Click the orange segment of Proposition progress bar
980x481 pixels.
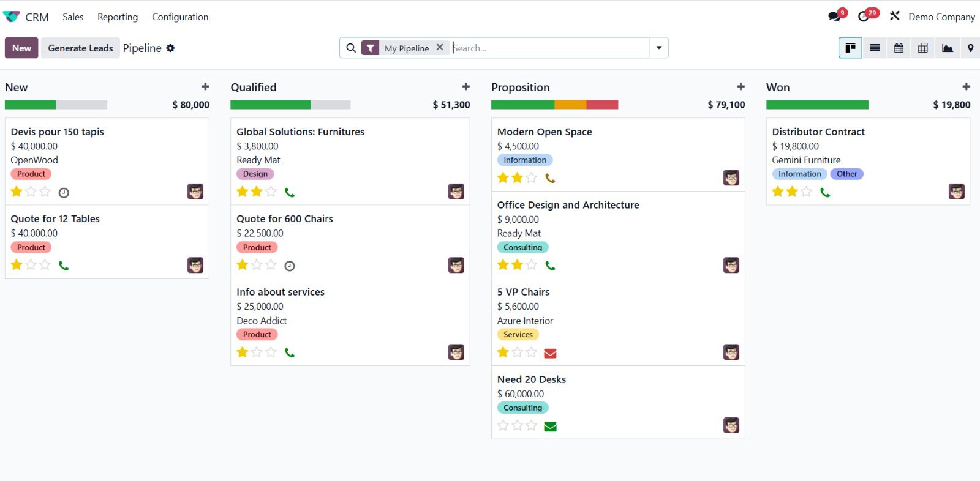tap(570, 105)
